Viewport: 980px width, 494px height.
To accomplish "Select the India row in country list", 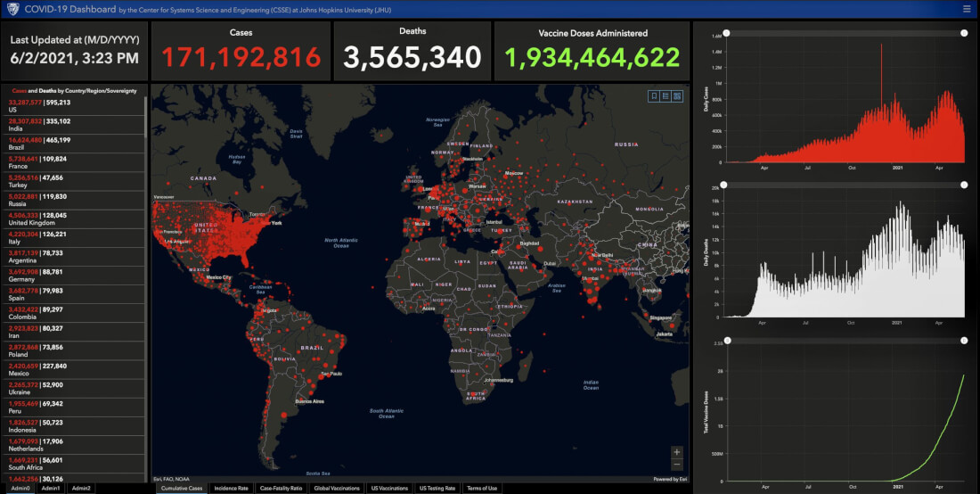I will 74,125.
